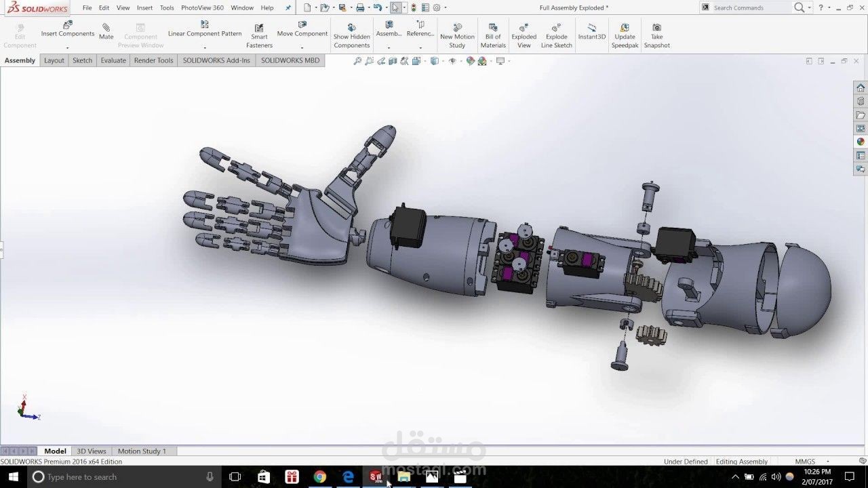Open Appearances task pane tab
Screen dimensions: 868x488
[861, 142]
